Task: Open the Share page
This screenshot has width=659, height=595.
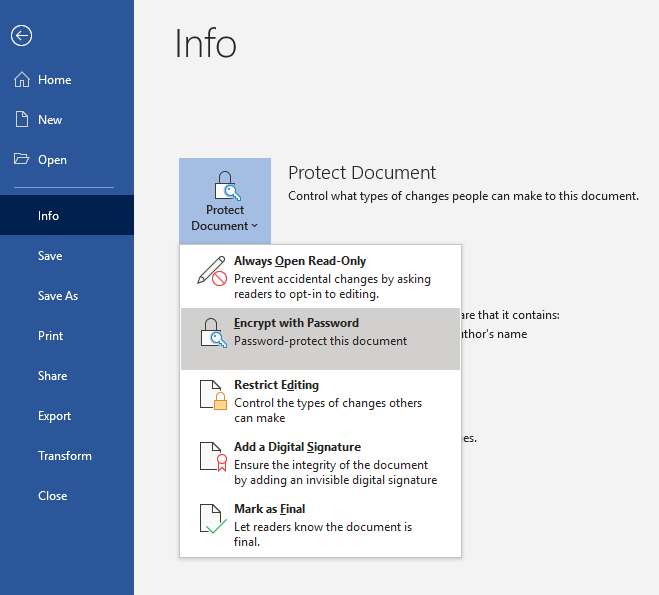Action: click(67, 375)
